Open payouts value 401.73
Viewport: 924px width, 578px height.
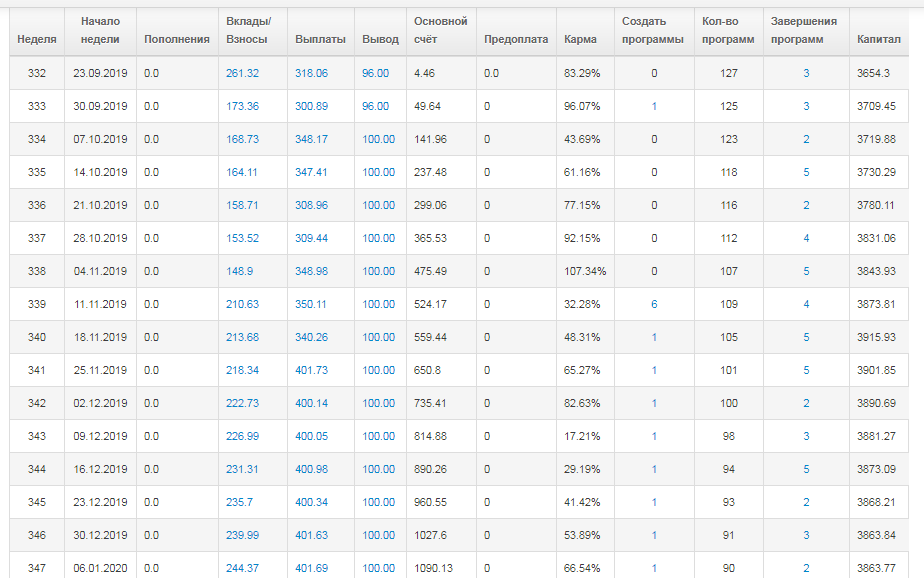pos(311,370)
